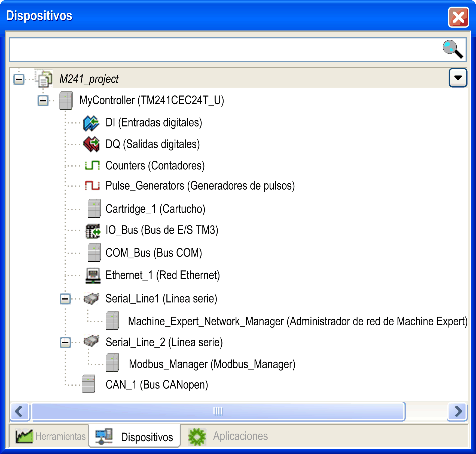
Task: Click the DI digital inputs icon
Action: [x=91, y=123]
